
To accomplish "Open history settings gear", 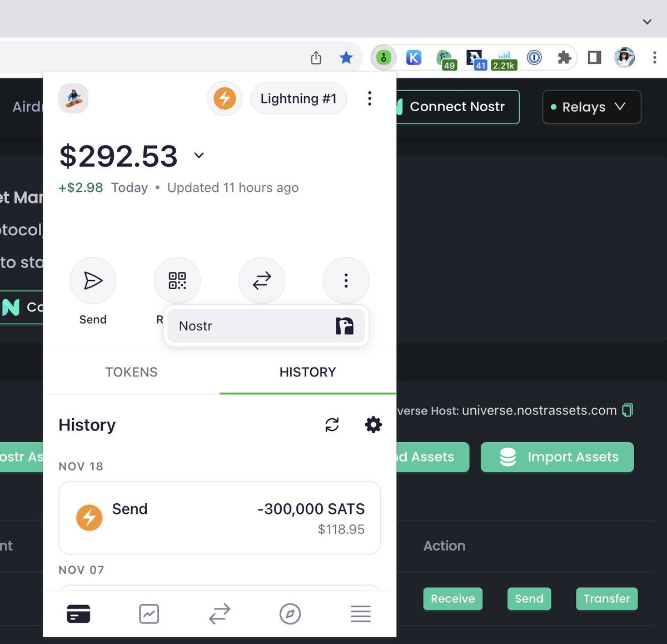I will click(374, 425).
